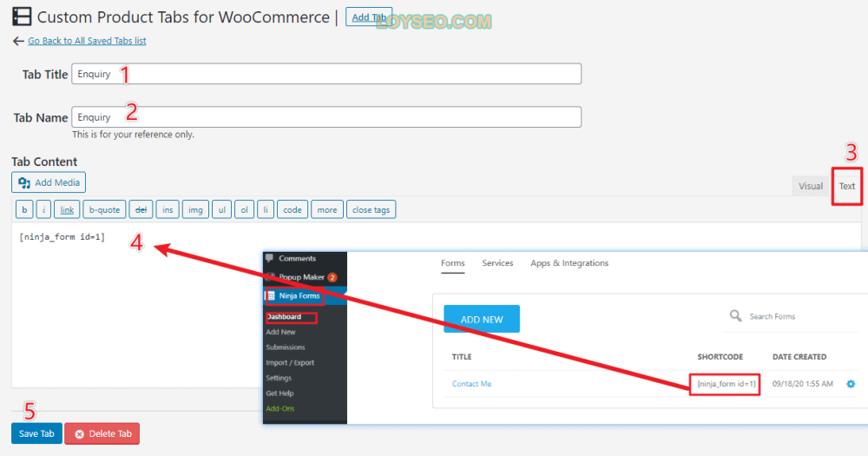Click the bold 'b' quicktag button

(x=24, y=209)
